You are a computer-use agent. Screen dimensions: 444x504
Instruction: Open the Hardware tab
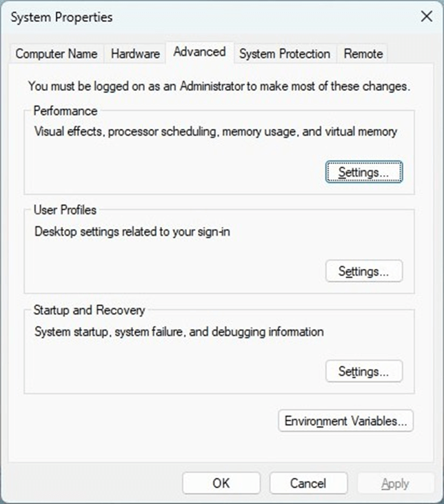click(x=135, y=54)
